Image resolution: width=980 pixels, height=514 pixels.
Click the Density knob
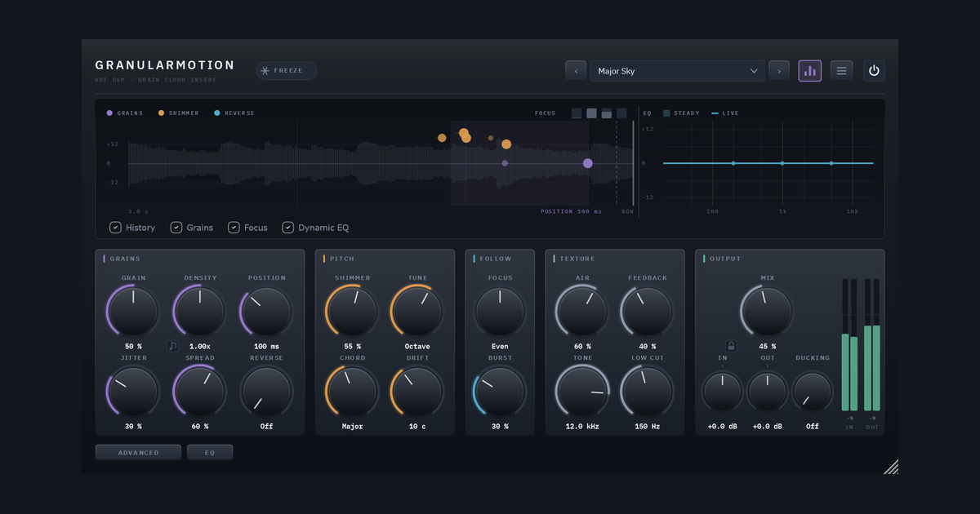point(200,311)
